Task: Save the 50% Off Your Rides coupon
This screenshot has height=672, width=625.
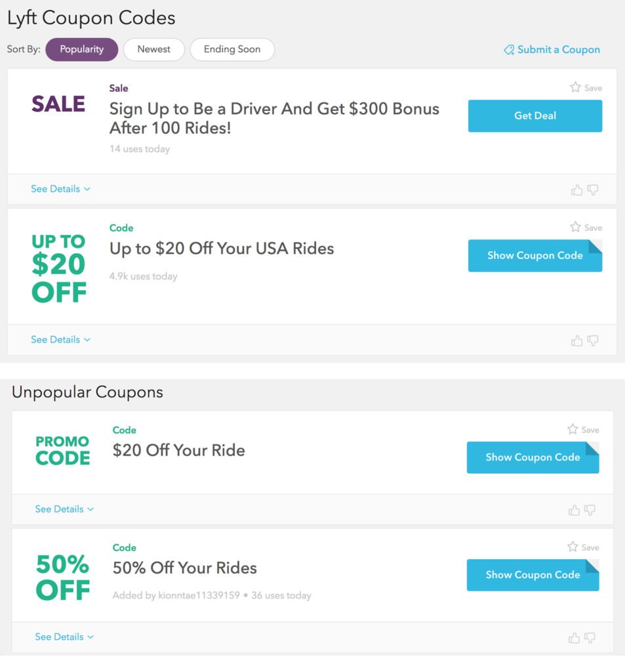Action: pos(582,547)
